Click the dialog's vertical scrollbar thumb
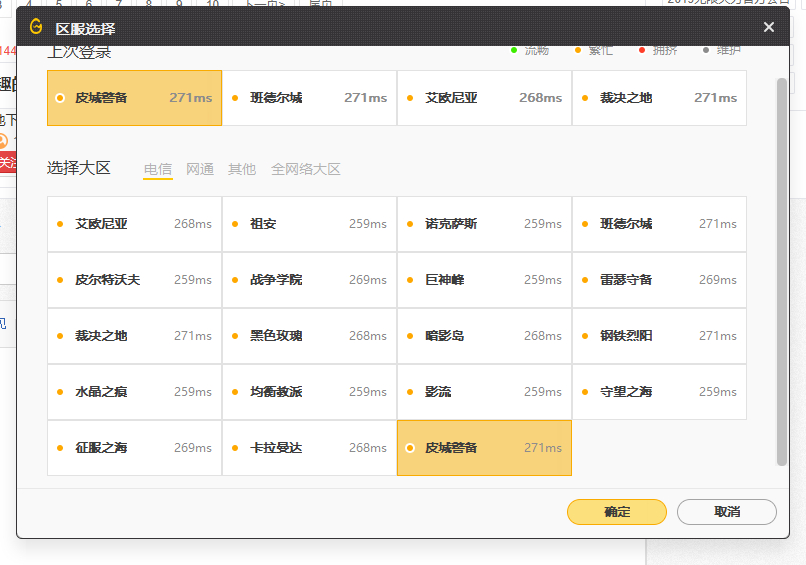806x565 pixels. click(x=781, y=272)
